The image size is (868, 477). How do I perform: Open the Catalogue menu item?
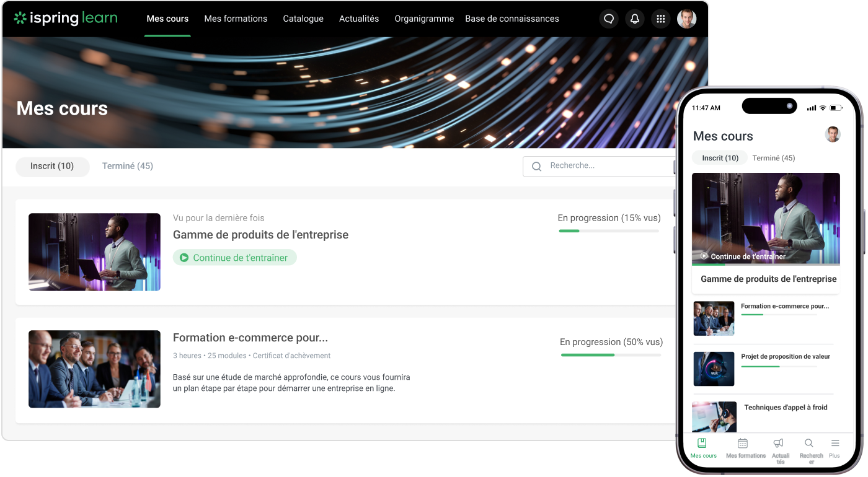click(303, 19)
